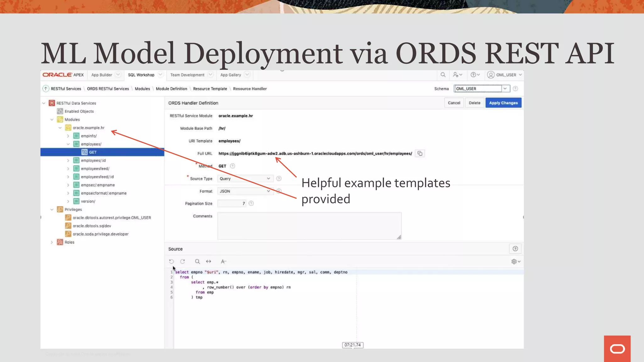The height and width of the screenshot is (362, 644).
Task: Open the Team Development tab
Action: (187, 75)
